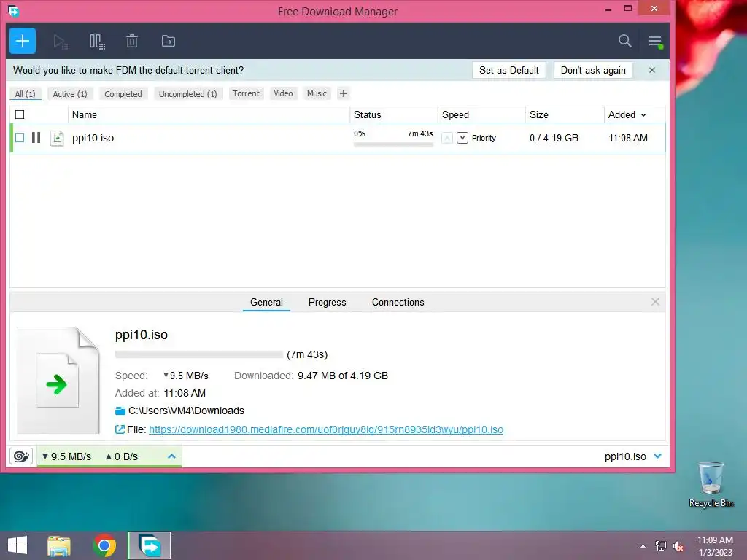Show Completed downloads filter
The width and height of the screenshot is (747, 560).
(123, 94)
